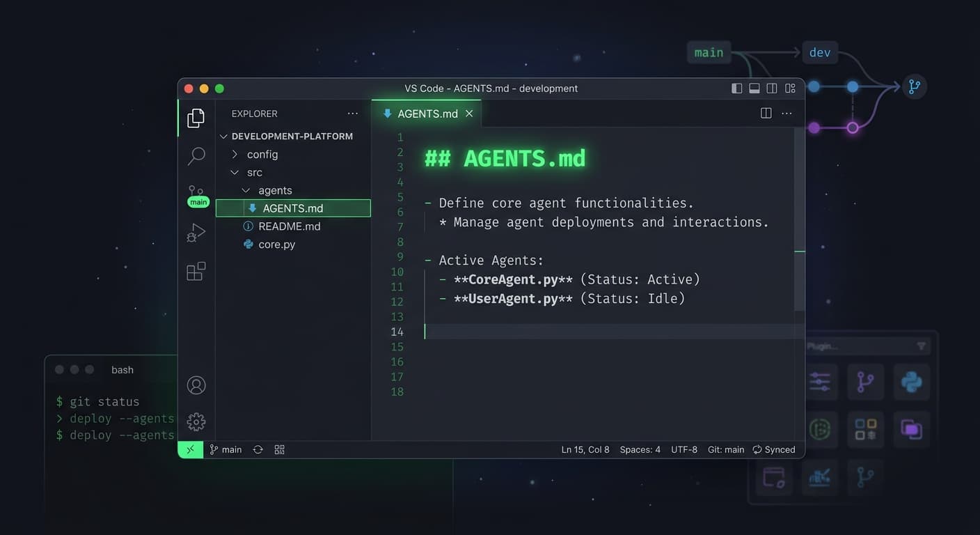Open the filter dropdown in Plugin panel

click(922, 346)
